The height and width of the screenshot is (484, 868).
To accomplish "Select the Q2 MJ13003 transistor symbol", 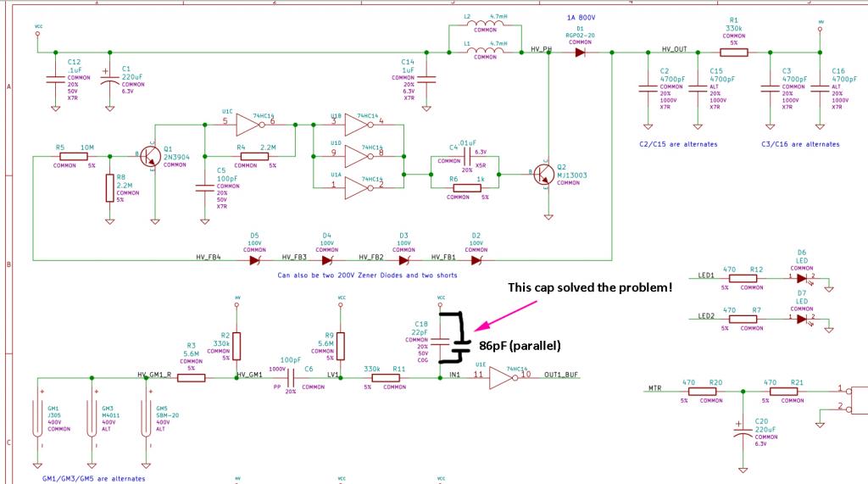I will click(x=547, y=174).
